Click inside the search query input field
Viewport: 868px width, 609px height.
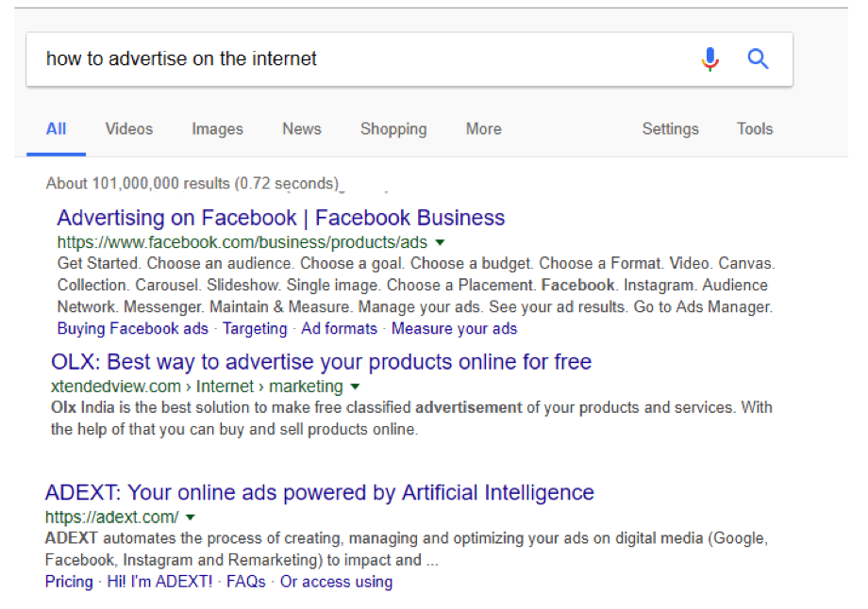359,59
